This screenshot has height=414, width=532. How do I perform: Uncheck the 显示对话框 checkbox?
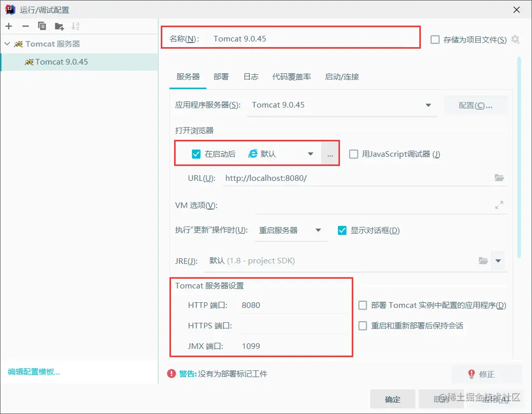[342, 231]
